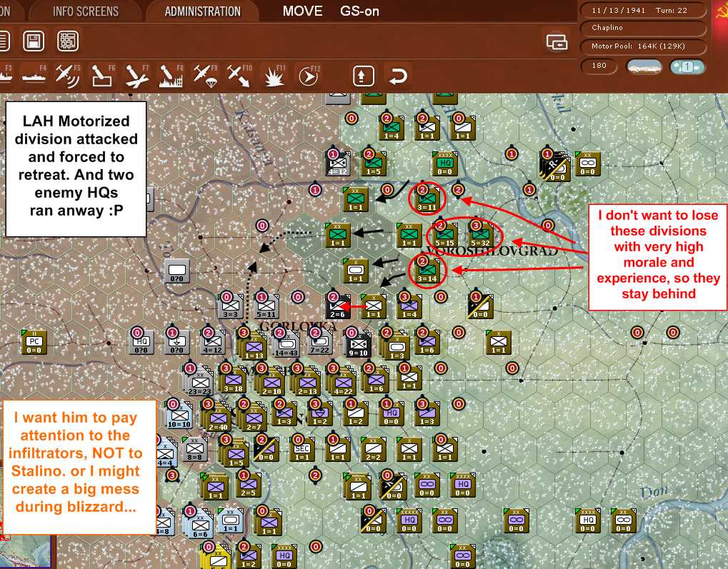728x569 pixels.
Task: Click the Motor Pool 164K (129K) field
Action: click(642, 46)
